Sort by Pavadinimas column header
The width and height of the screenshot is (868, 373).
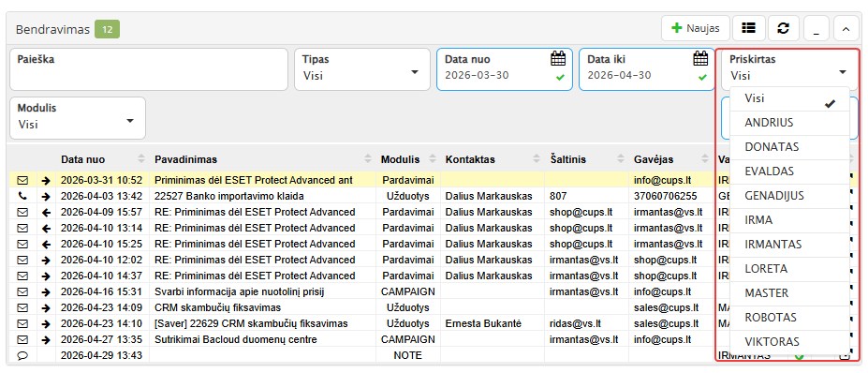[263, 159]
